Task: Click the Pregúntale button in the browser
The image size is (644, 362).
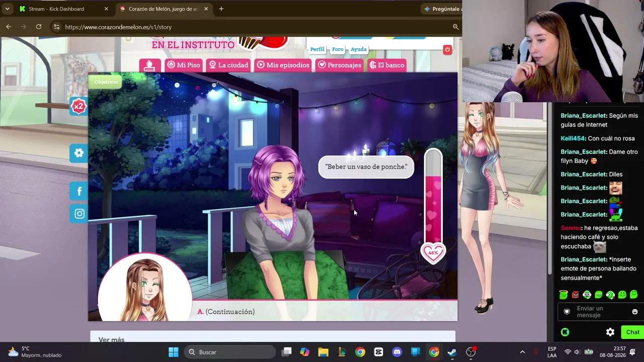Action: 442,9
